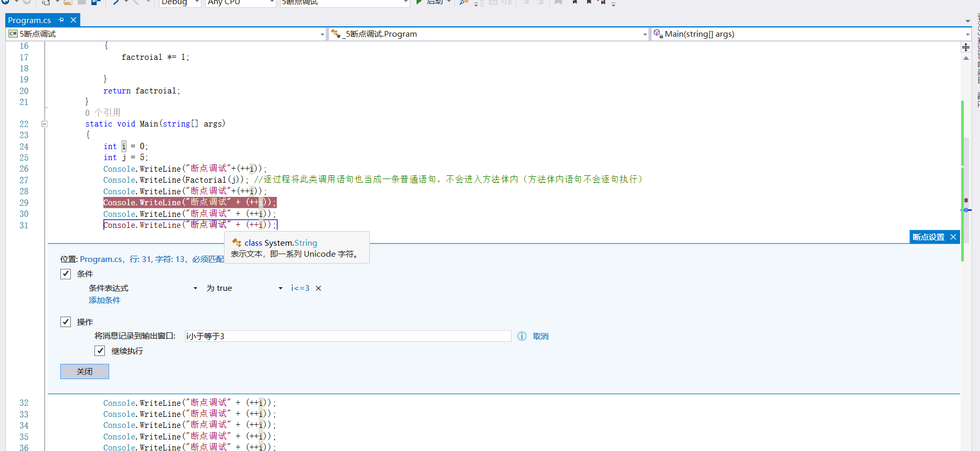Viewport: 980px width, 451px height.
Task: Click the scrollbar up arrow
Action: [966, 58]
